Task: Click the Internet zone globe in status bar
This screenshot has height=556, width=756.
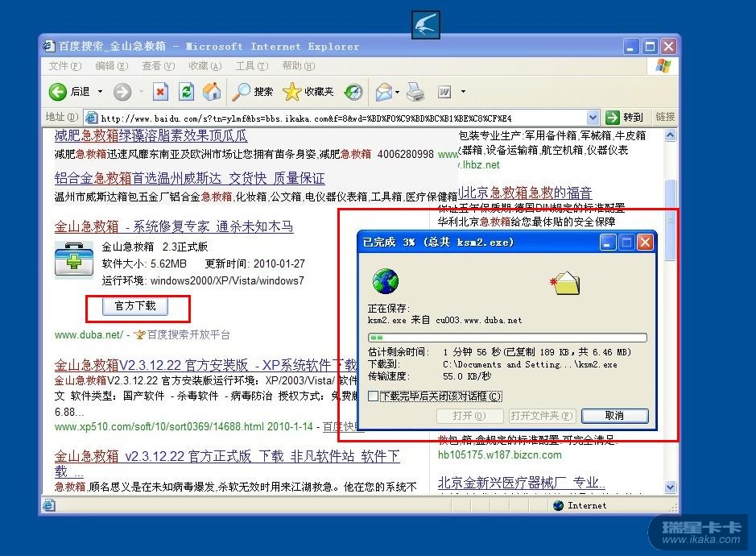Action: tap(559, 505)
